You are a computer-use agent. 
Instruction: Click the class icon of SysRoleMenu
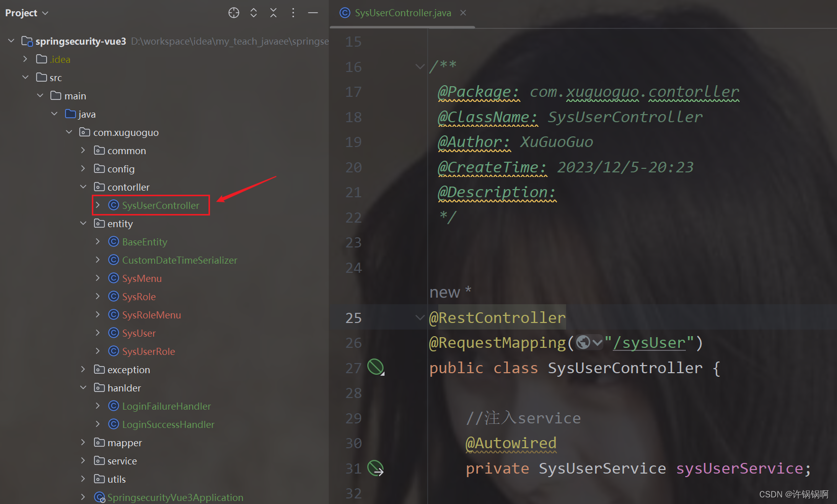(114, 314)
